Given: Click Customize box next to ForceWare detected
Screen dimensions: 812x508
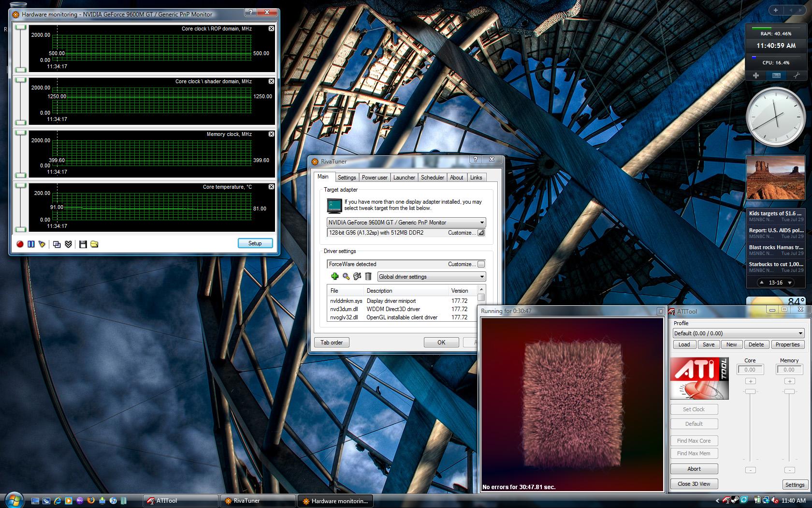Looking at the screenshot, I should [481, 264].
